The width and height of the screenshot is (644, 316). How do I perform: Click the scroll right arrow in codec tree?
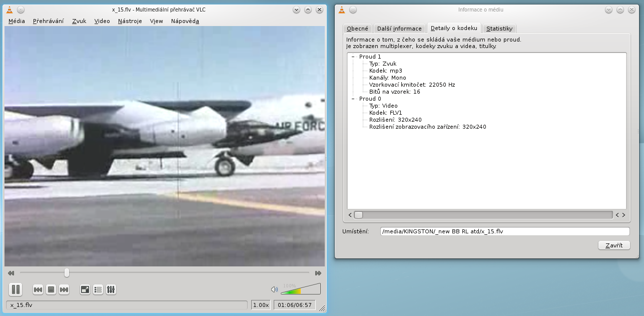[x=623, y=215]
